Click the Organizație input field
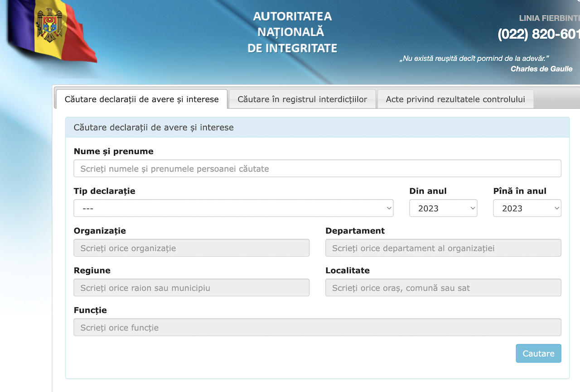Image resolution: width=580 pixels, height=392 pixels. coord(191,248)
